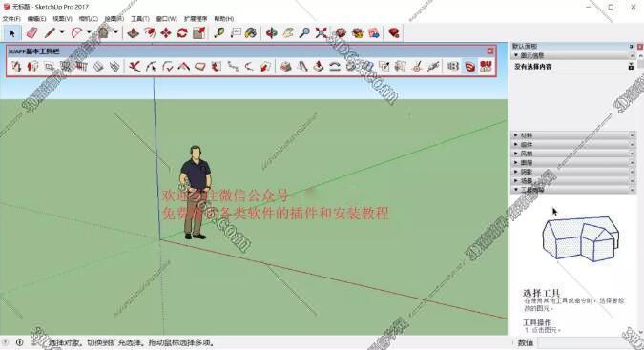644x350 pixels.
Task: Open the 窗口(W) menu
Action: [167, 19]
